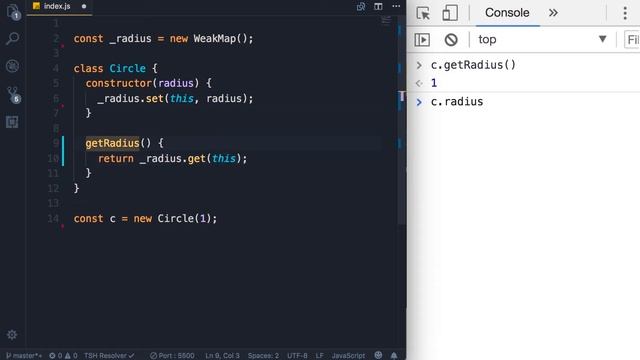
Task: Click the c.radius console input line
Action: coord(457,102)
